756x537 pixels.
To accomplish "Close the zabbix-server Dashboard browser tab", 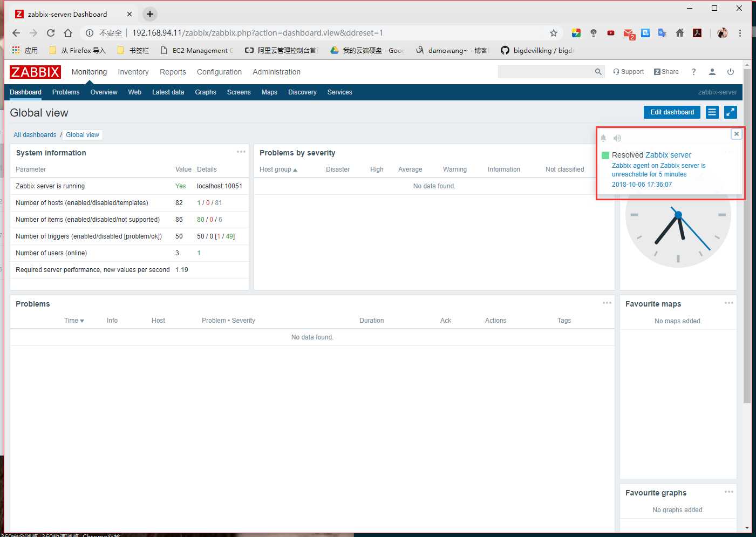I will click(130, 14).
